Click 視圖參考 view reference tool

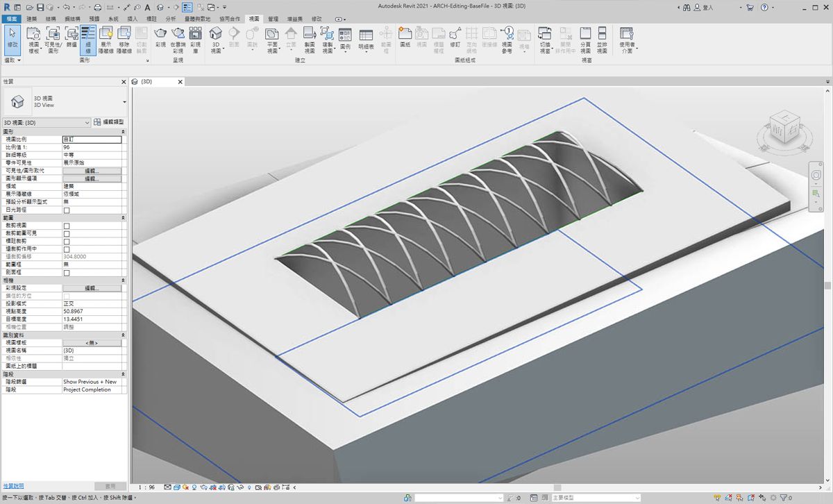click(x=507, y=40)
